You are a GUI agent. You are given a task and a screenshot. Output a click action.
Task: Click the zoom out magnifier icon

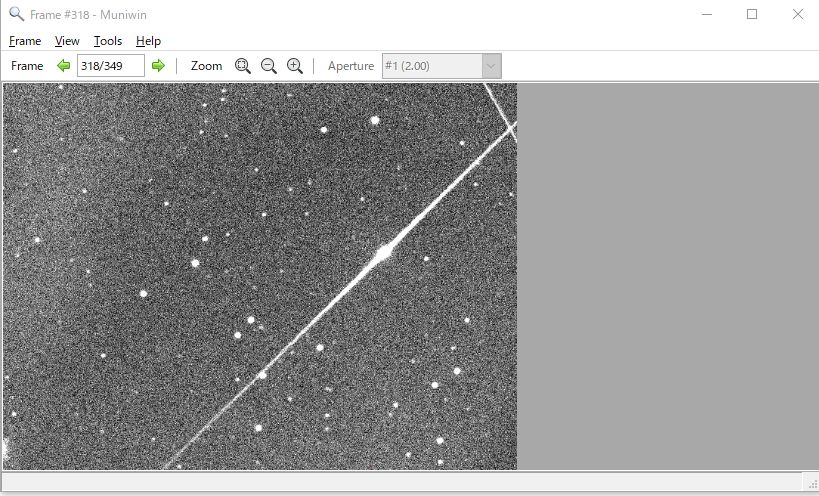coord(268,66)
